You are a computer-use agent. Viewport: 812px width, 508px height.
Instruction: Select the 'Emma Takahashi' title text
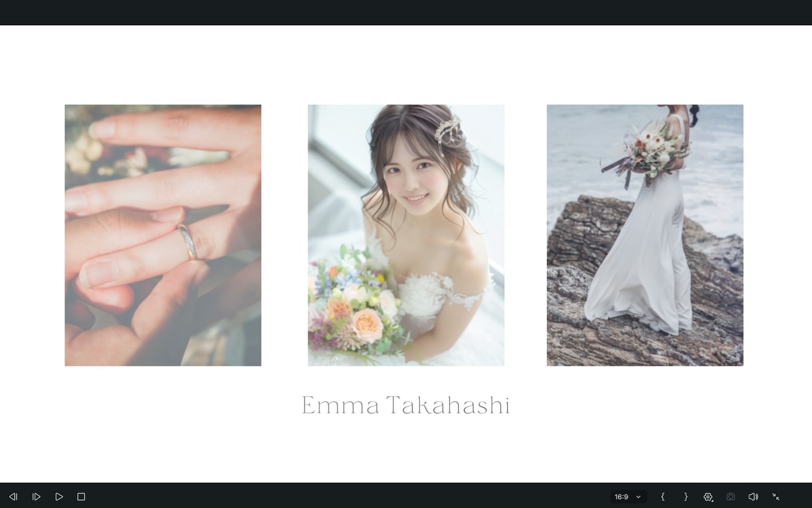[406, 405]
